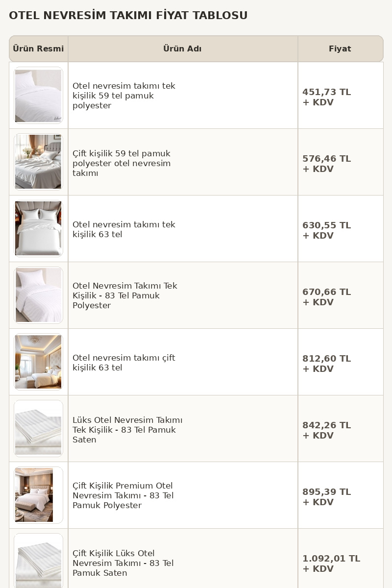Click the 1.092,01 TL + KDV price
Image resolution: width=392 pixels, height=588 pixels.
pos(331,563)
